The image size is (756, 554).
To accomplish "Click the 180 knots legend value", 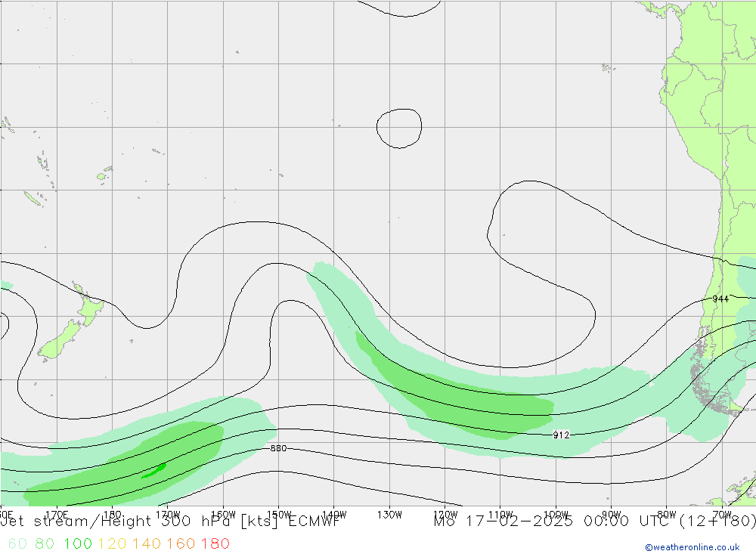I will coord(215,543).
